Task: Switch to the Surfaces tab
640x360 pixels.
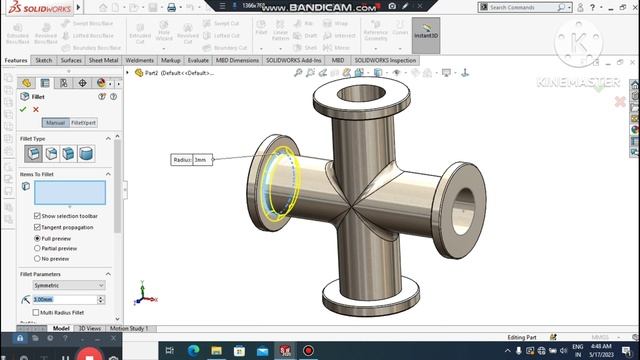Action: point(71,60)
